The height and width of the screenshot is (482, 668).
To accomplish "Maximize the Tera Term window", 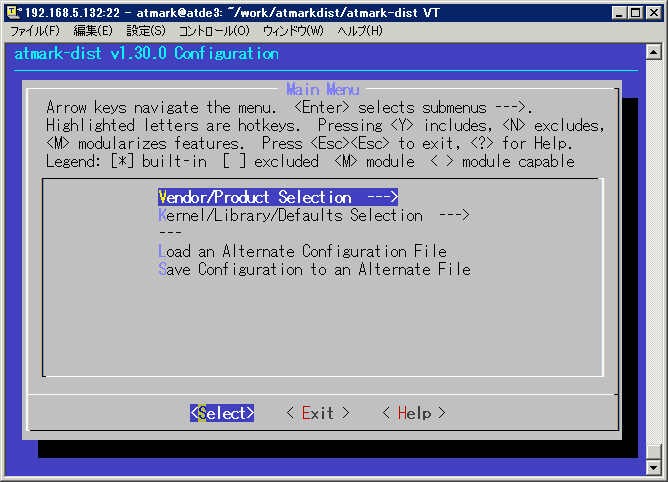I will click(x=635, y=13).
